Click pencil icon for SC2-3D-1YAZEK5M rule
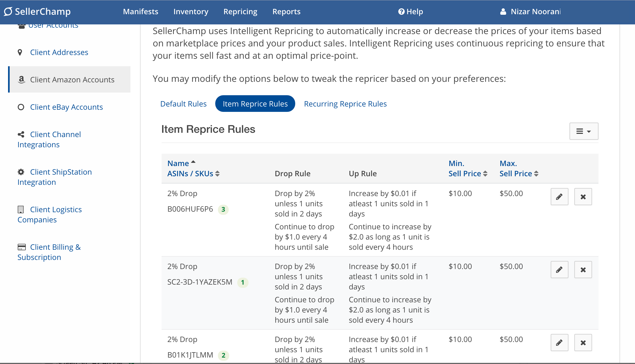Screen dimensions: 635x364 [x=559, y=270]
